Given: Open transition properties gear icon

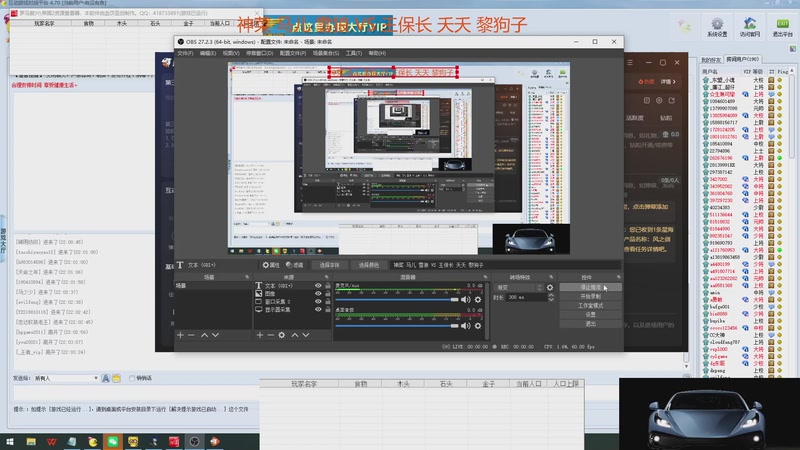Looking at the screenshot, I should tap(550, 288).
